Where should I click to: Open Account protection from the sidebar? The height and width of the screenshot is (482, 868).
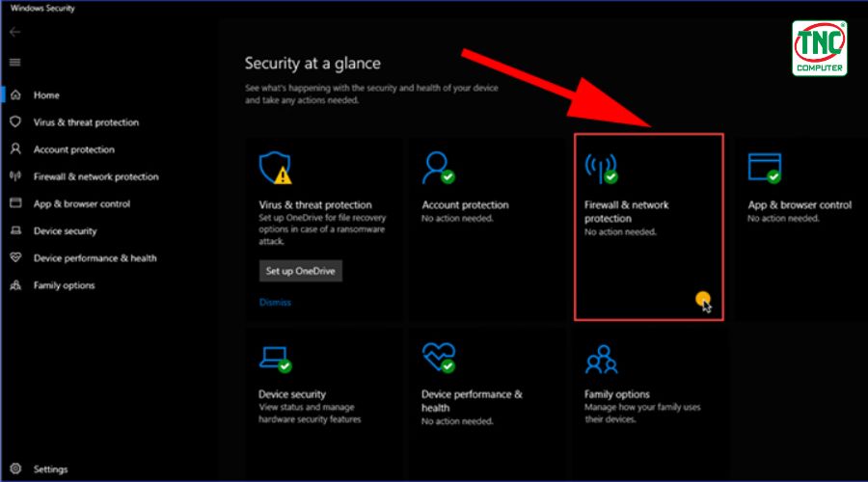(73, 149)
